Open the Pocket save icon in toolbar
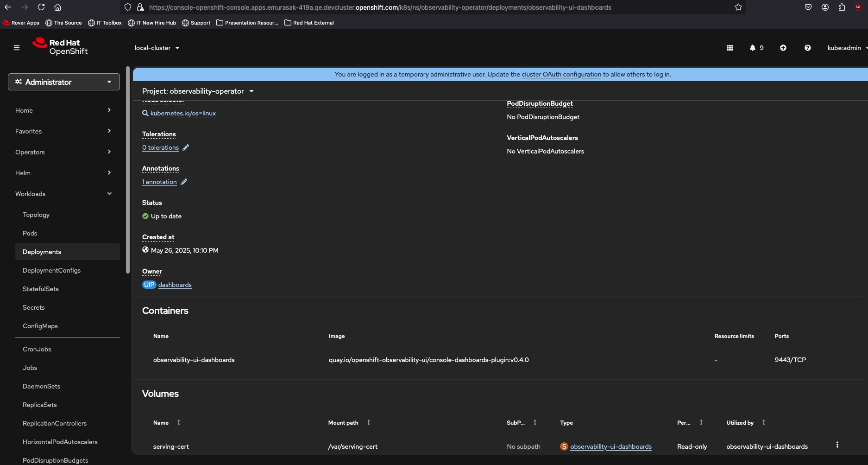Image resolution: width=868 pixels, height=465 pixels. pyautogui.click(x=808, y=7)
